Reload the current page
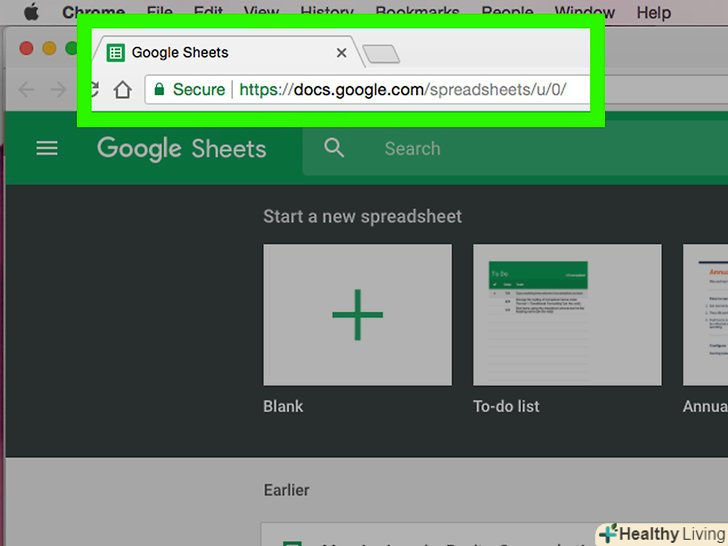 click(94, 89)
